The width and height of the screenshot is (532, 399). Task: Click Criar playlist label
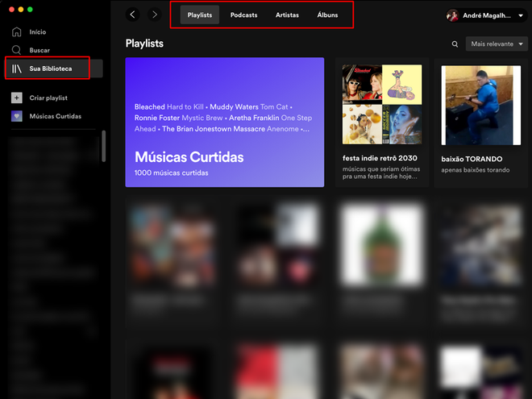coord(48,98)
